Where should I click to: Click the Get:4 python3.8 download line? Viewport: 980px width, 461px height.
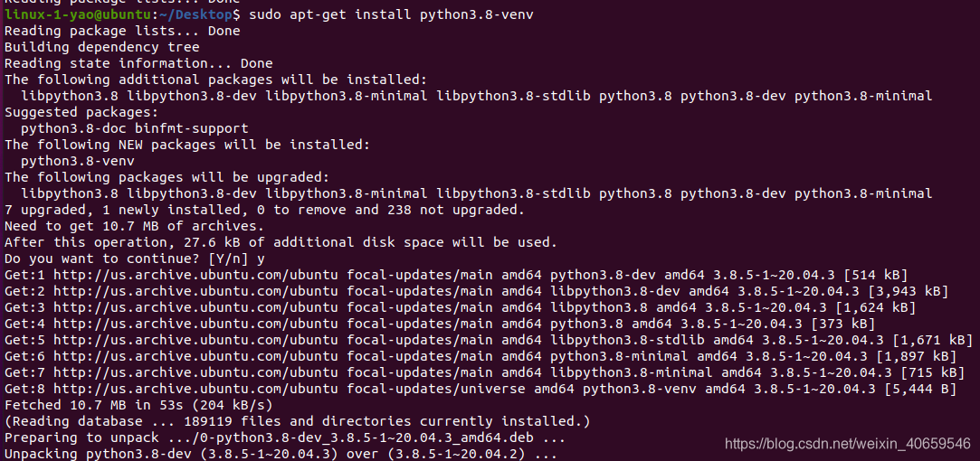pos(440,323)
